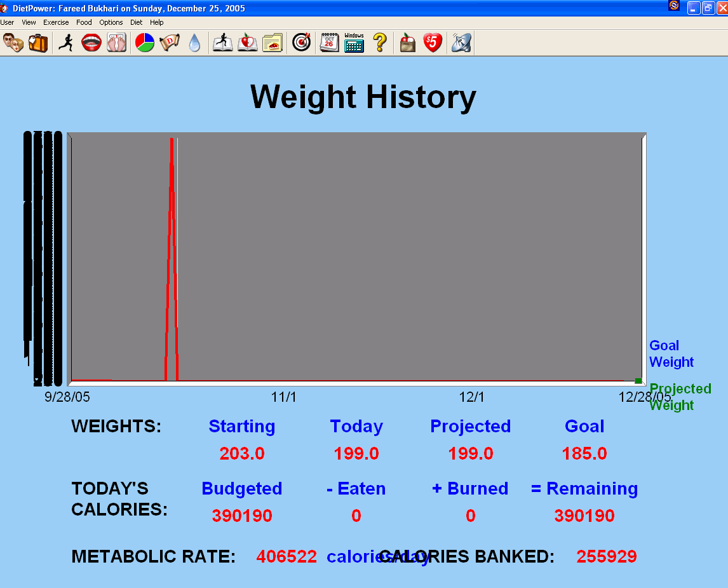Click the Projected Weight legend label
The width and height of the screenshot is (728, 588).
[x=680, y=397]
